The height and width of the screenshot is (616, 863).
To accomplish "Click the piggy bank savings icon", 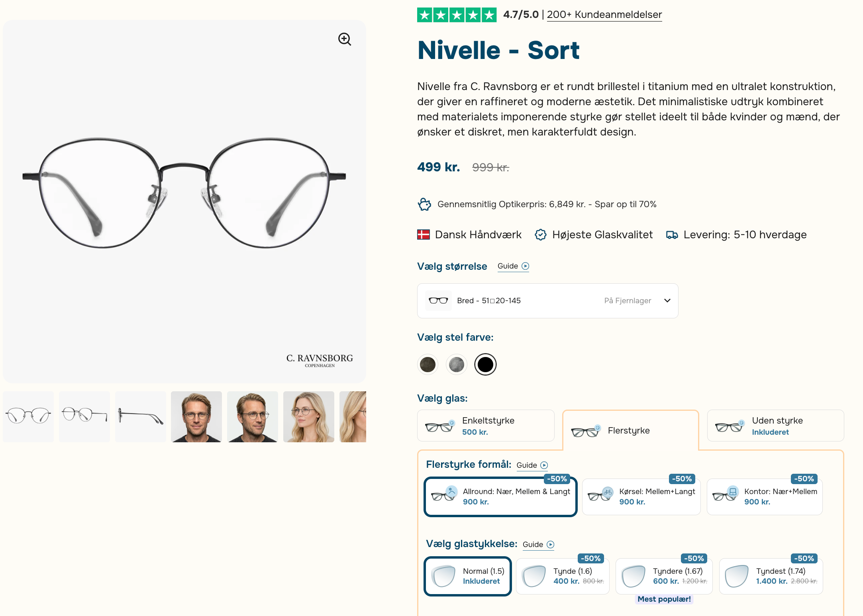I will coord(424,204).
